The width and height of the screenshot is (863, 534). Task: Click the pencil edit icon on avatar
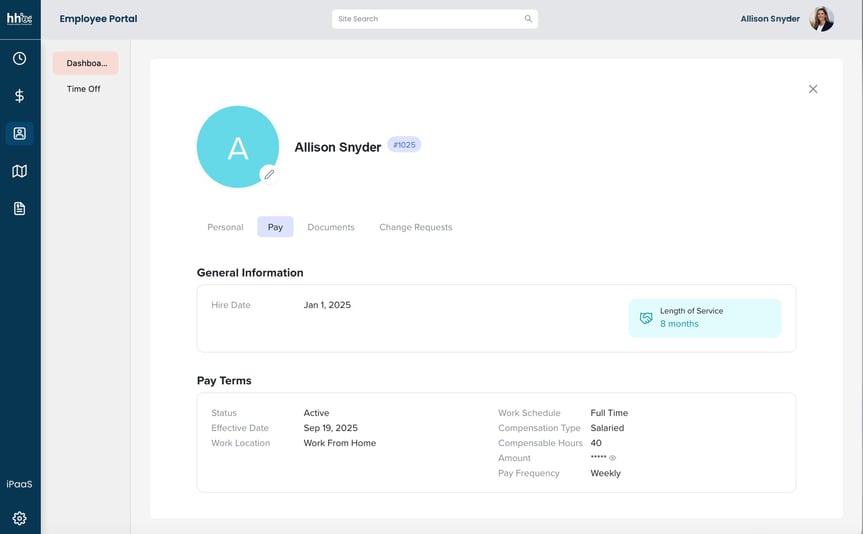pyautogui.click(x=269, y=174)
